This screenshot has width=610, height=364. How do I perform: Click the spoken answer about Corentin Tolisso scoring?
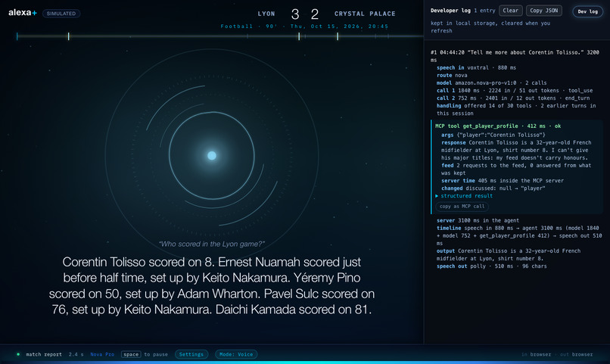coord(212,286)
